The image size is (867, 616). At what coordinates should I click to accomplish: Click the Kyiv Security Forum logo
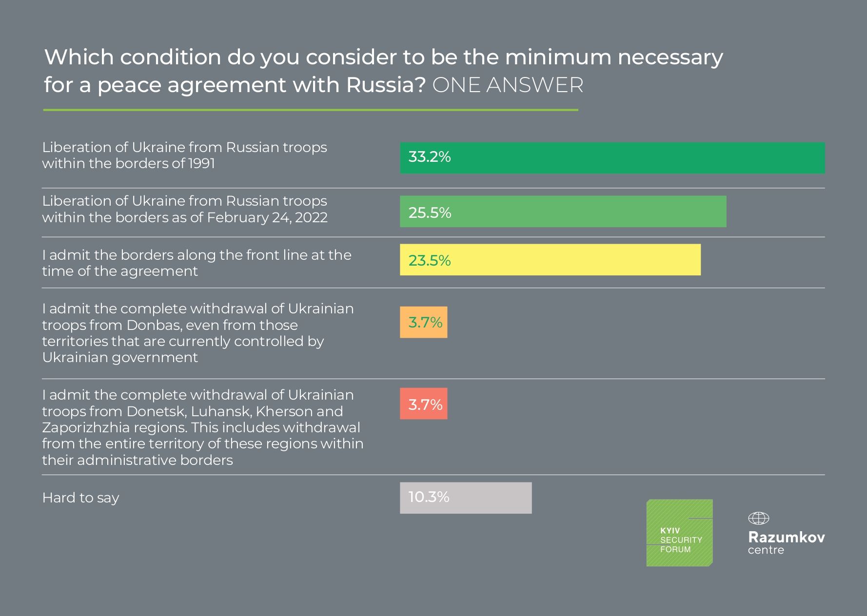pos(679,533)
